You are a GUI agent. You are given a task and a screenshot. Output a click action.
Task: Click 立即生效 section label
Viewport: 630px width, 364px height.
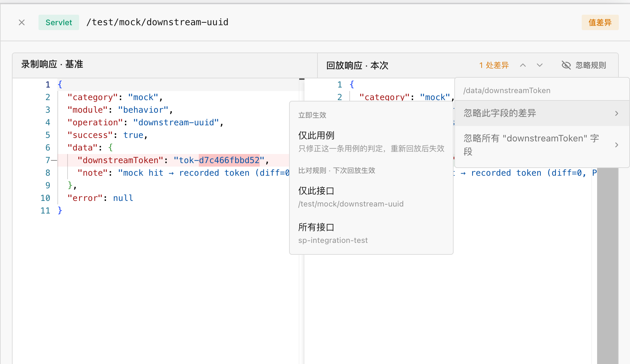click(312, 115)
